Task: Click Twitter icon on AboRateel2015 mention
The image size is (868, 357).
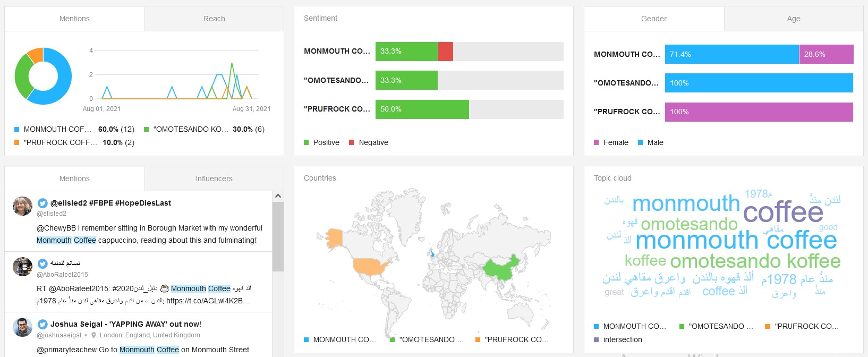Action: [x=42, y=263]
